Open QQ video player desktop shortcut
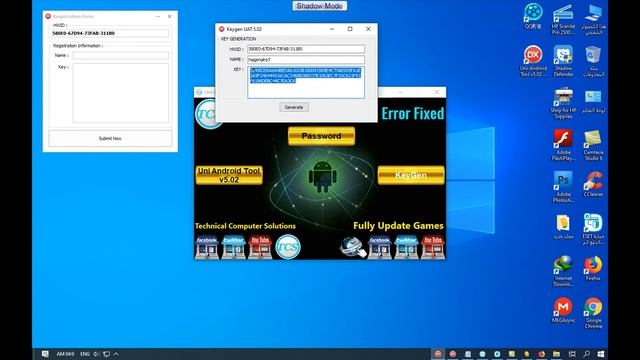The height and width of the screenshot is (360, 640). tap(533, 16)
